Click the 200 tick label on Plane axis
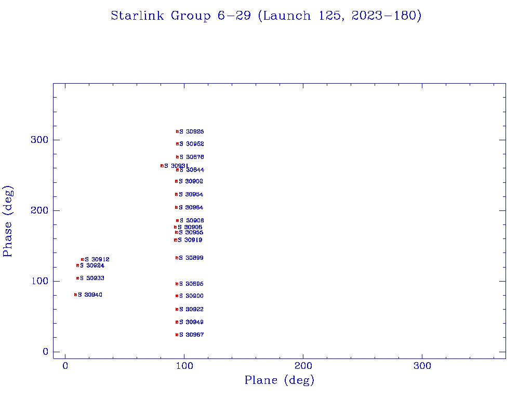Image resolution: width=532 pixels, height=399 pixels. [x=303, y=366]
